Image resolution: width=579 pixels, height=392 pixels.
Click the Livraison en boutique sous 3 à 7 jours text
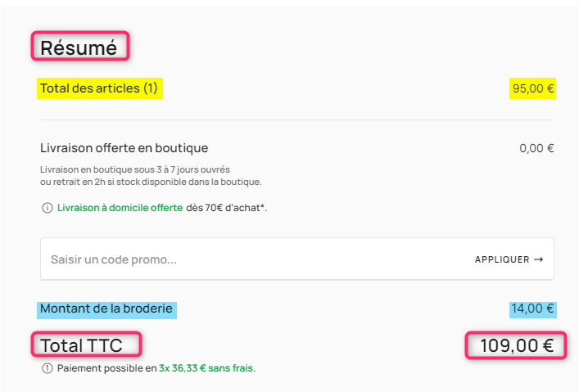click(135, 169)
